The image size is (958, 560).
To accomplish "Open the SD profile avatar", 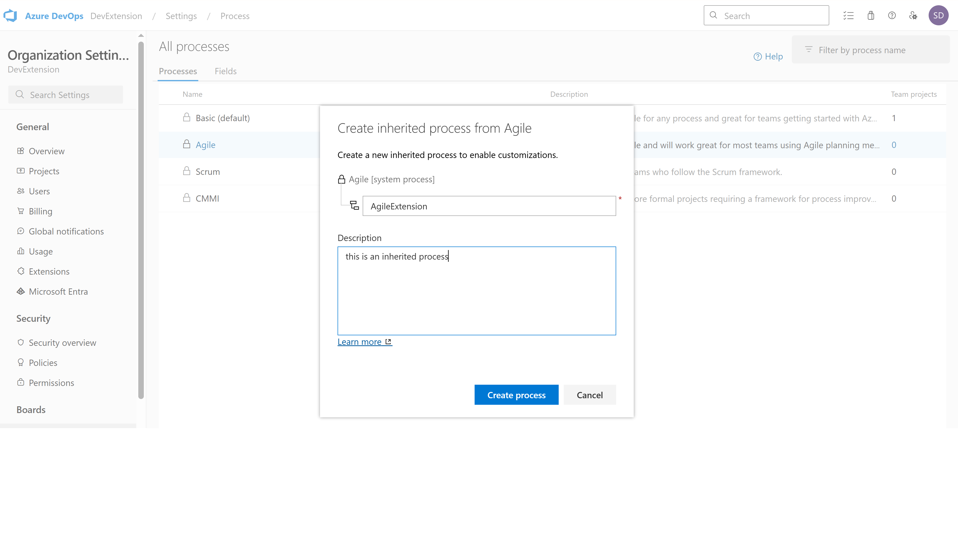I will click(x=938, y=16).
